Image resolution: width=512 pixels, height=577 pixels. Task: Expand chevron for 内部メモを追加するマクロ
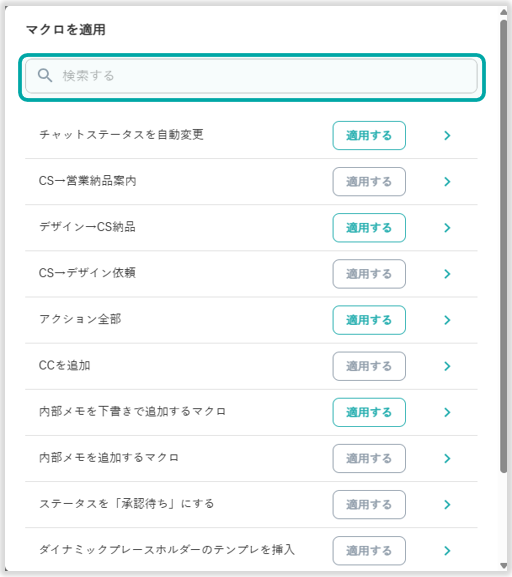[x=447, y=459]
